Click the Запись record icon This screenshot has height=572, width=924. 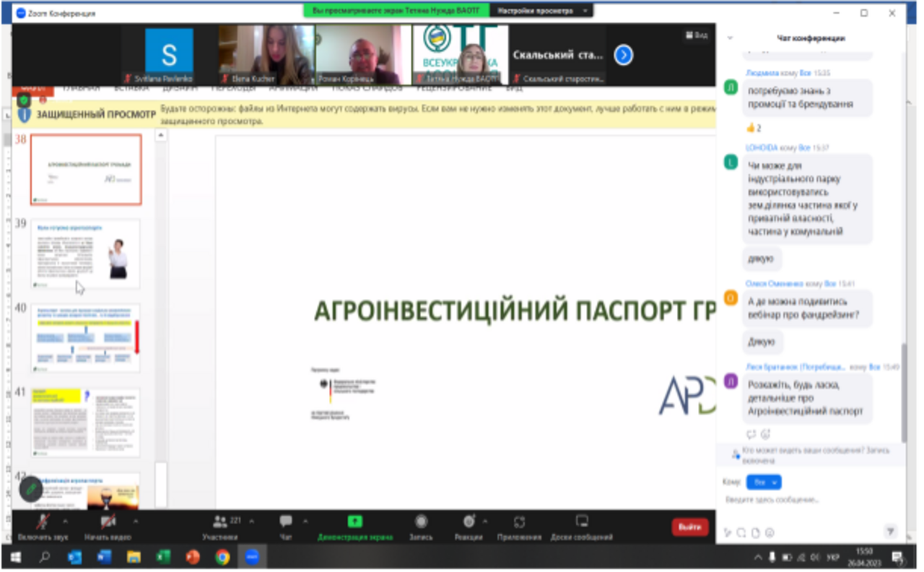pyautogui.click(x=421, y=521)
